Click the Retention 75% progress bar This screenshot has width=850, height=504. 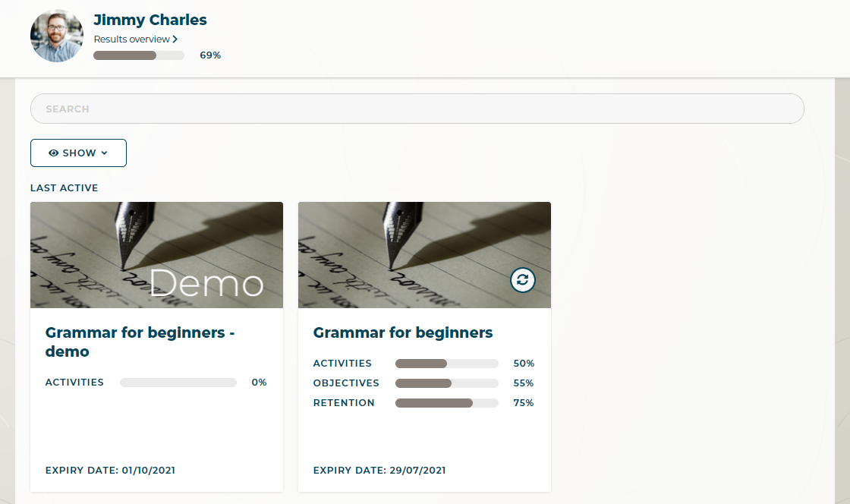click(446, 403)
